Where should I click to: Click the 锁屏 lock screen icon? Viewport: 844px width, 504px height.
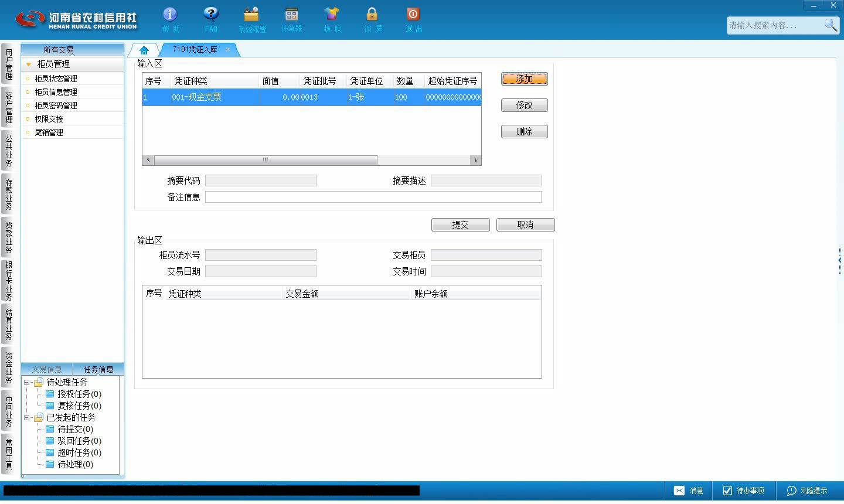(x=372, y=19)
